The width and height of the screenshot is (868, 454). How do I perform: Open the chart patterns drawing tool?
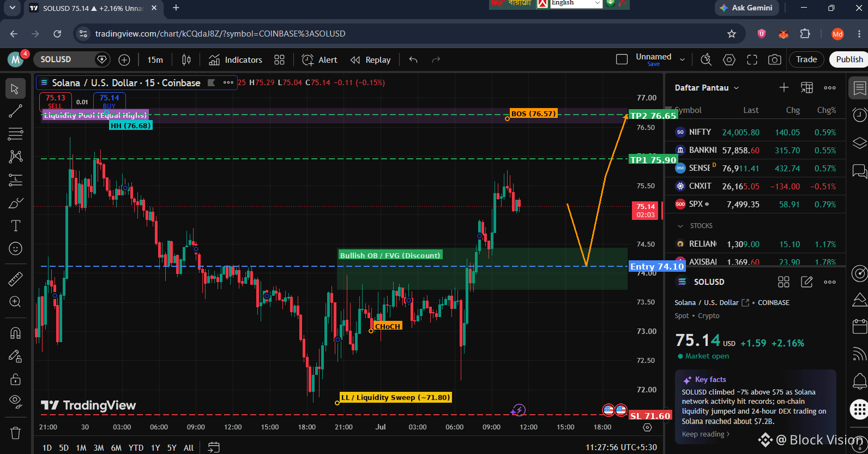pyautogui.click(x=15, y=157)
